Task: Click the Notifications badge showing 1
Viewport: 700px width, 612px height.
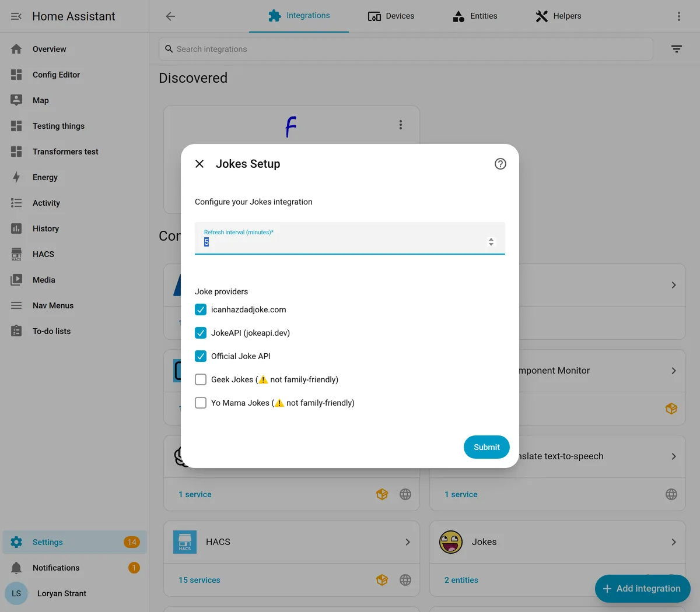Action: 134,568
